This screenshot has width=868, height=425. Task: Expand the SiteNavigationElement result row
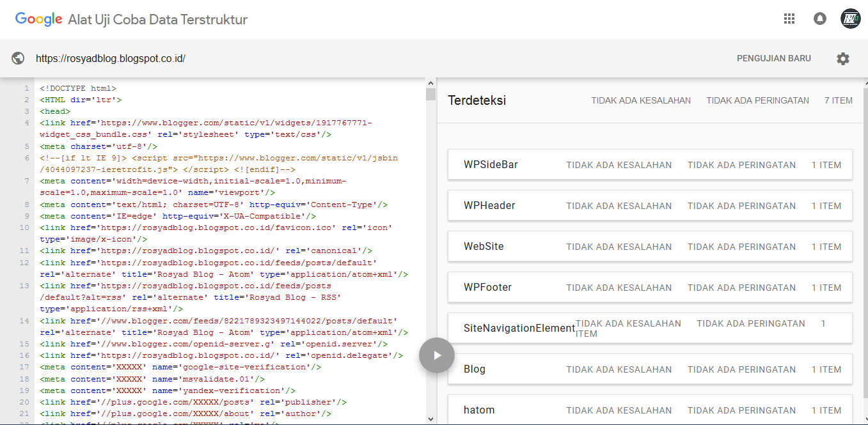click(x=650, y=328)
